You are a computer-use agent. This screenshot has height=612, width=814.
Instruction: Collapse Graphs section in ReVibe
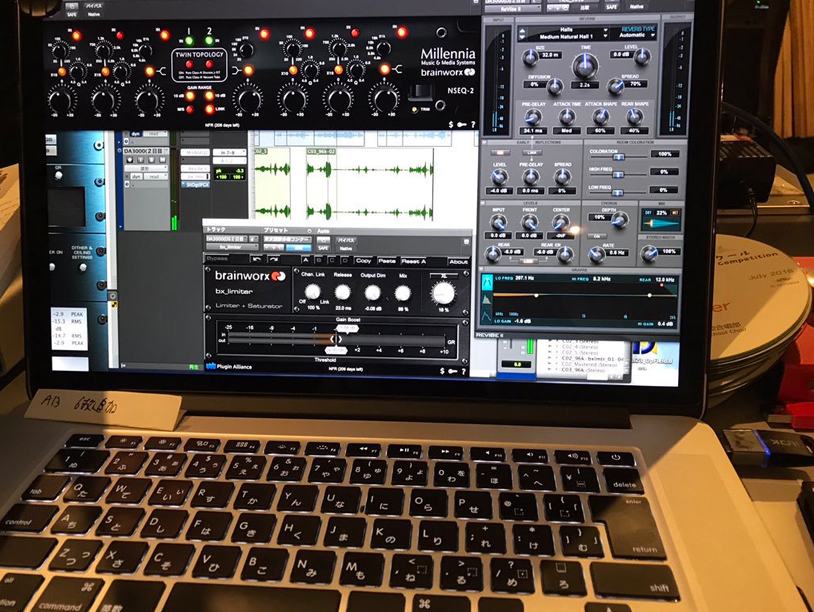pyautogui.click(x=481, y=270)
